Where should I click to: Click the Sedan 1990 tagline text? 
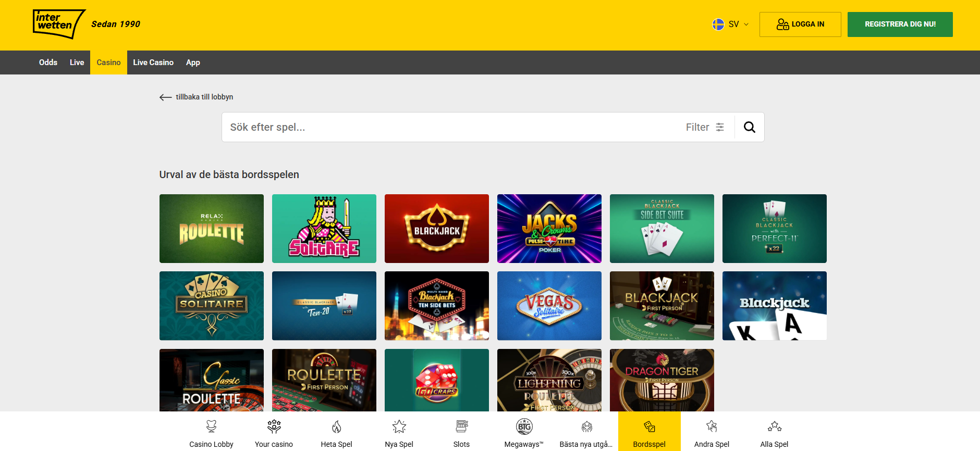pyautogui.click(x=116, y=24)
